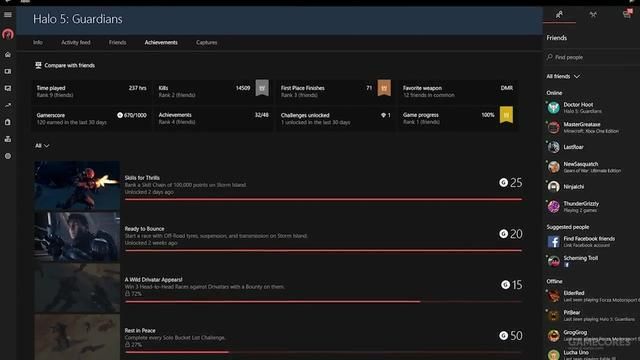640x360 pixels.
Task: Open the Rest in Peace achievement thumbnail
Action: (x=77, y=337)
